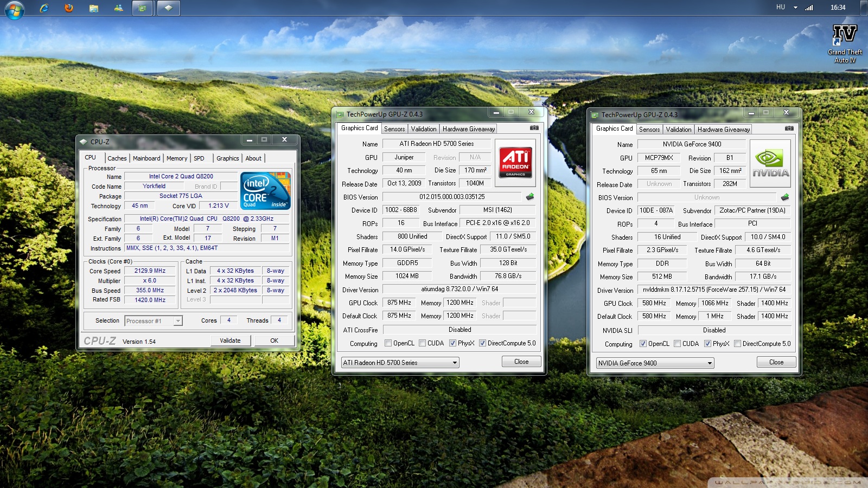Image resolution: width=868 pixels, height=488 pixels.
Task: Open Sensors tab in ATI GPU-Z
Action: tap(394, 129)
